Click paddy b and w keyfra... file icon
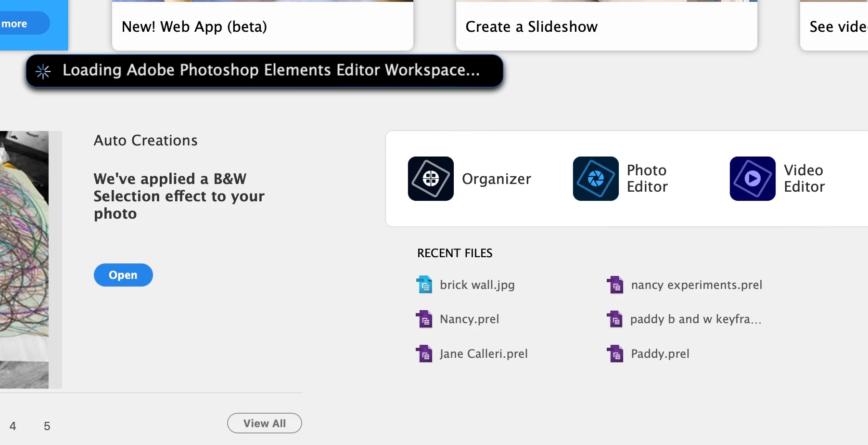This screenshot has width=868, height=445. tap(615, 319)
